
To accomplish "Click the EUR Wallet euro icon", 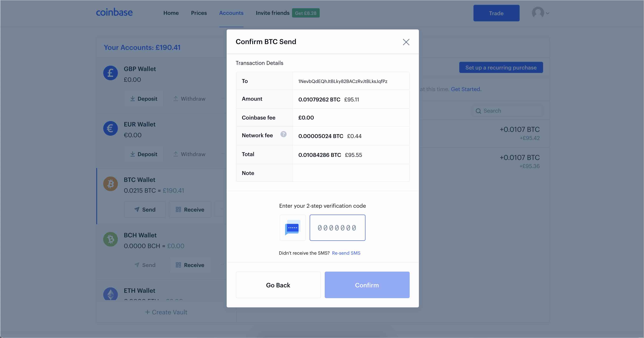I will tap(110, 128).
